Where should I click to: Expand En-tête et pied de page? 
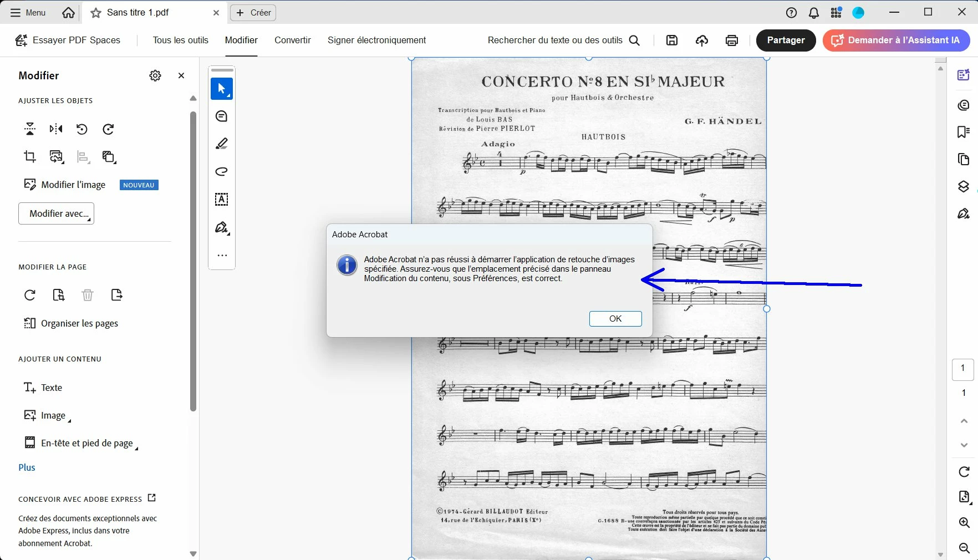tap(80, 443)
